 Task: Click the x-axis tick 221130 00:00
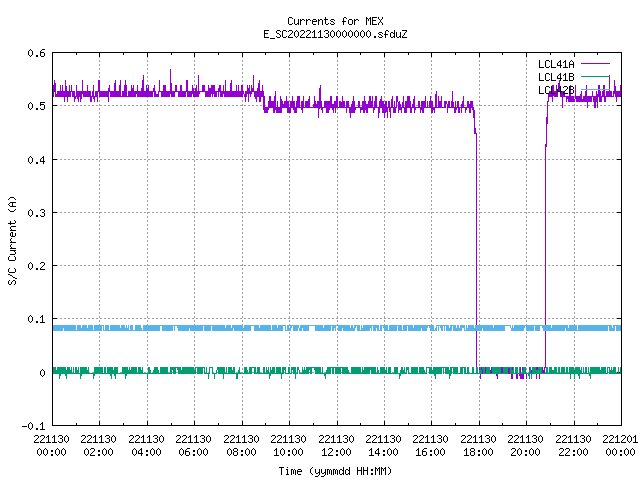pyautogui.click(x=51, y=445)
